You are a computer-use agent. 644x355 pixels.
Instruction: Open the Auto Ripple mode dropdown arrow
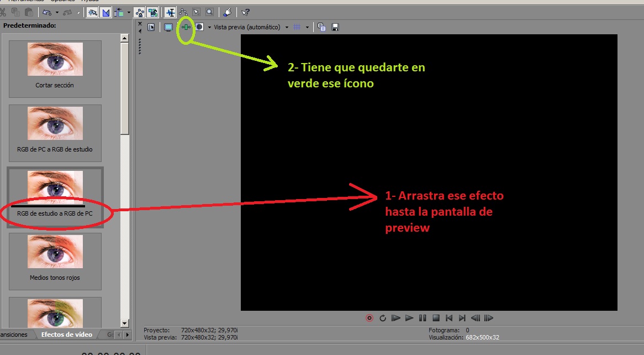click(129, 12)
